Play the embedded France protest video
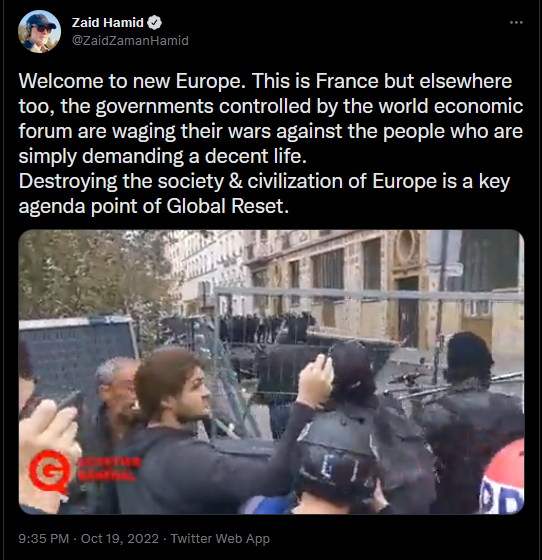This screenshot has height=560, width=542. (x=271, y=372)
